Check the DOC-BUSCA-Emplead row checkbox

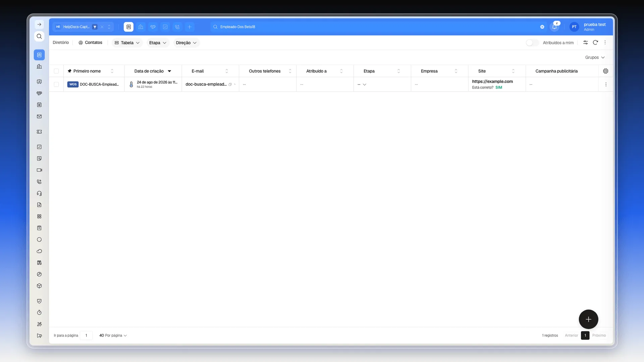click(x=56, y=84)
